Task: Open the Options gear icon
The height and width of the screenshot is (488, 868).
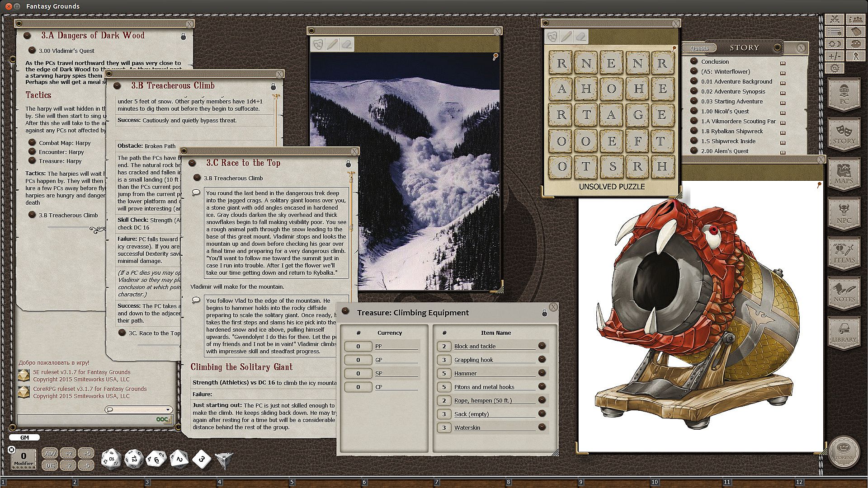Action: click(835, 68)
